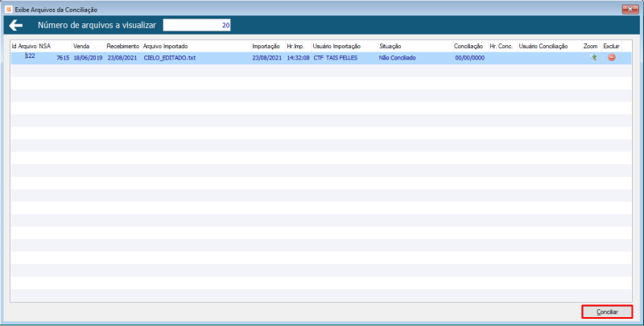
Task: Select user CTF TAIS FELLES
Action: pyautogui.click(x=336, y=58)
